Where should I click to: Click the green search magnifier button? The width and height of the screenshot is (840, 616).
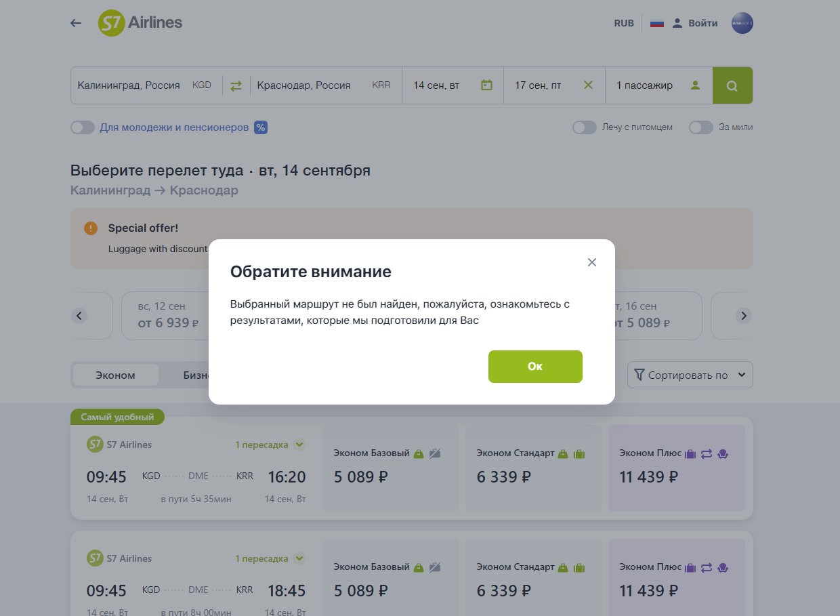(x=732, y=85)
